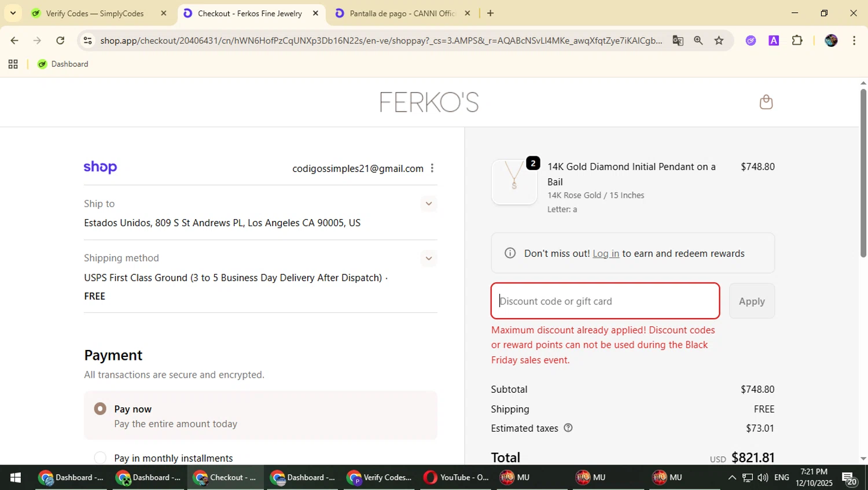Click the info icon beside Don't miss out
The width and height of the screenshot is (868, 490).
click(510, 253)
